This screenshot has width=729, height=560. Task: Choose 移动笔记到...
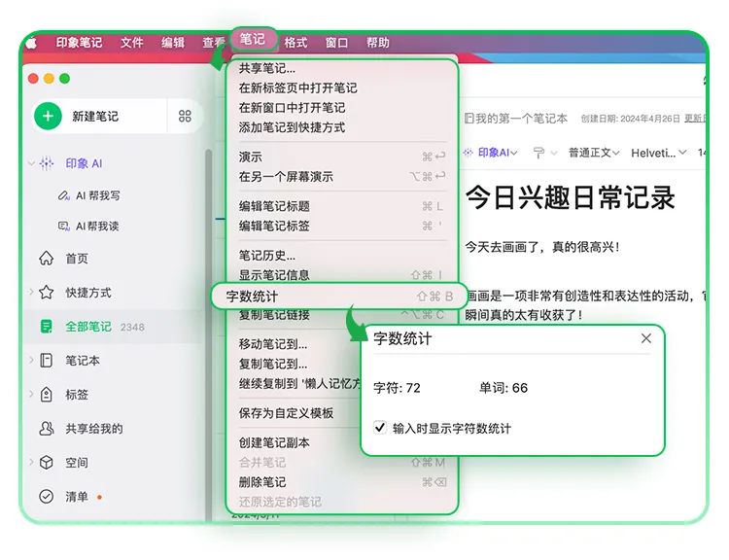pyautogui.click(x=295, y=344)
